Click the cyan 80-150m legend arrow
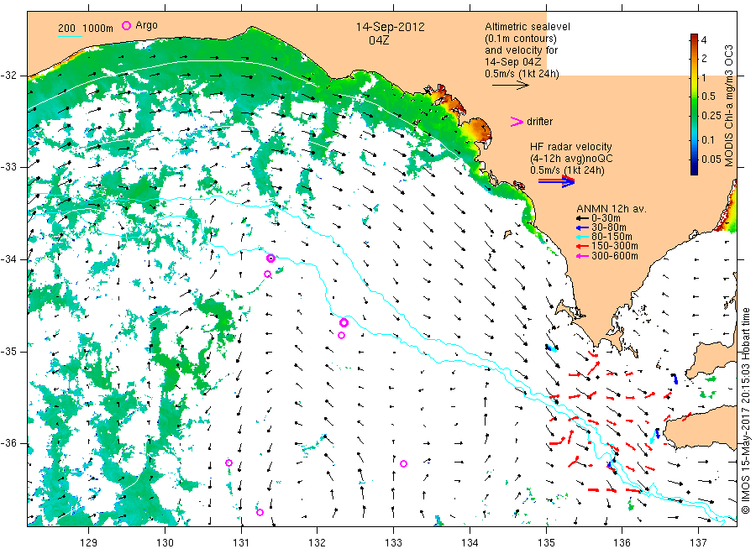Viewport: 756px width, 554px height. [582, 237]
